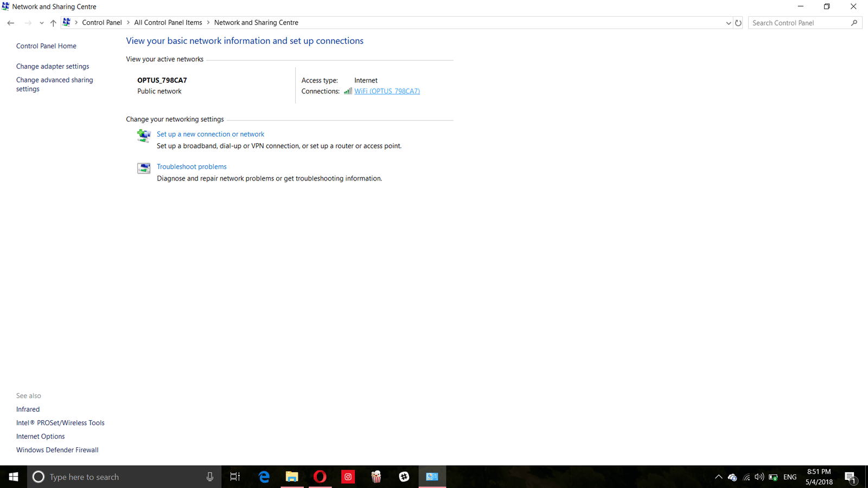This screenshot has height=488, width=868.
Task: Click the microphone icon in search box
Action: 210,477
